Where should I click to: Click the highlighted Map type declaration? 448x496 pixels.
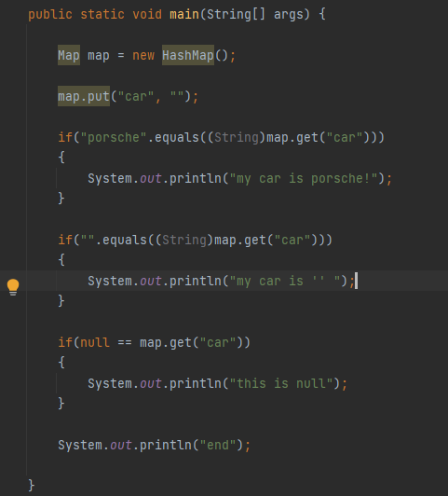pos(69,55)
